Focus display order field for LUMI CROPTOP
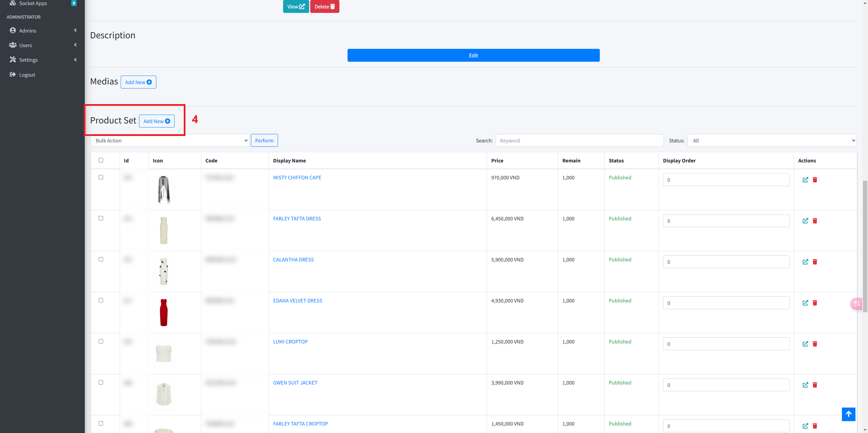 point(726,344)
